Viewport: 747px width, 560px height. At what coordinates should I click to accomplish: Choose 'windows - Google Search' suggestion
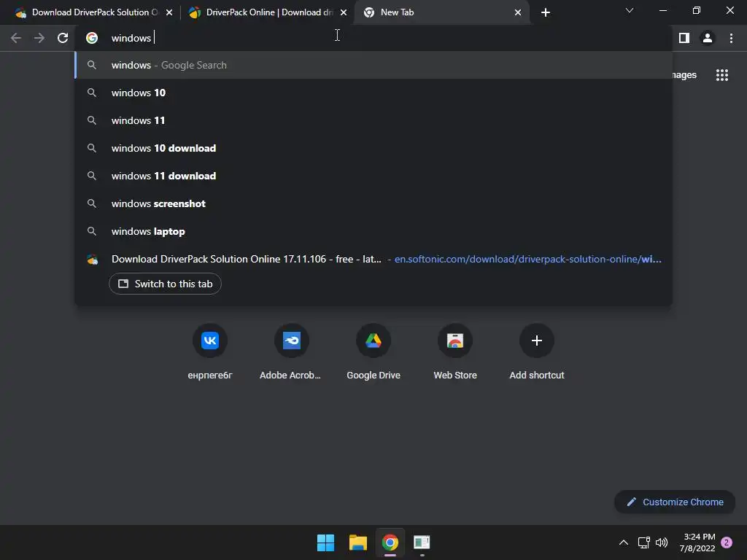[x=373, y=65]
